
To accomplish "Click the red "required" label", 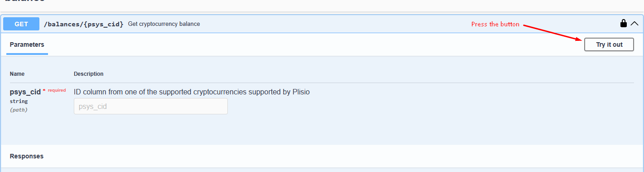I will coord(57,90).
